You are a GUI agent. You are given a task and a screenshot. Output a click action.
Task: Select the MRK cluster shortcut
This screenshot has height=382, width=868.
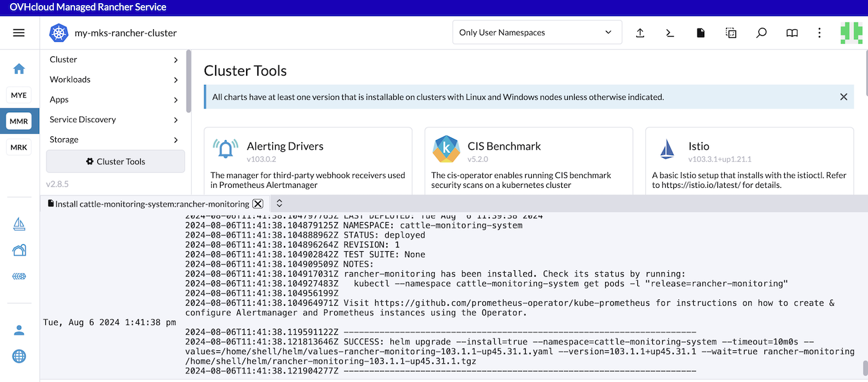(x=19, y=148)
